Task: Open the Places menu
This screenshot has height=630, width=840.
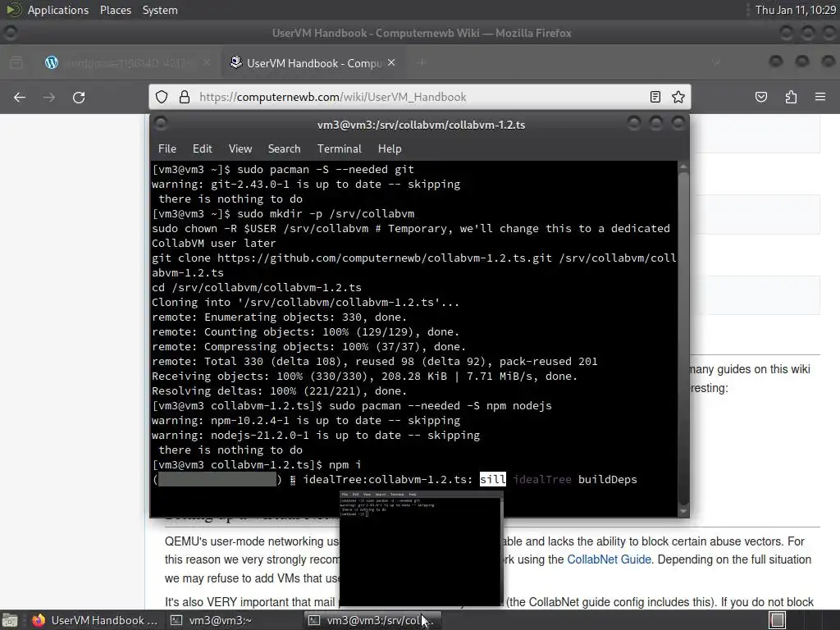Action: point(115,10)
